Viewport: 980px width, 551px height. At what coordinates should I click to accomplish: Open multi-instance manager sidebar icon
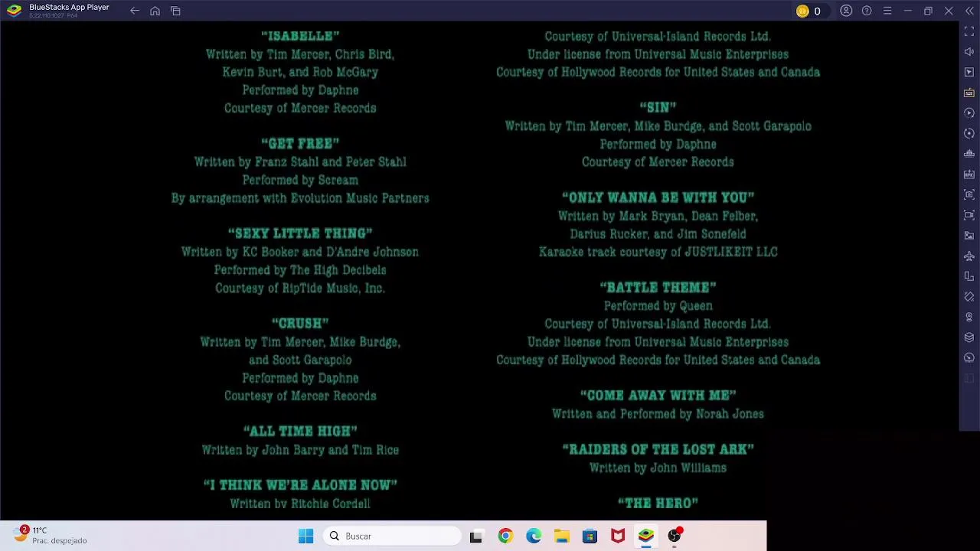(x=969, y=276)
